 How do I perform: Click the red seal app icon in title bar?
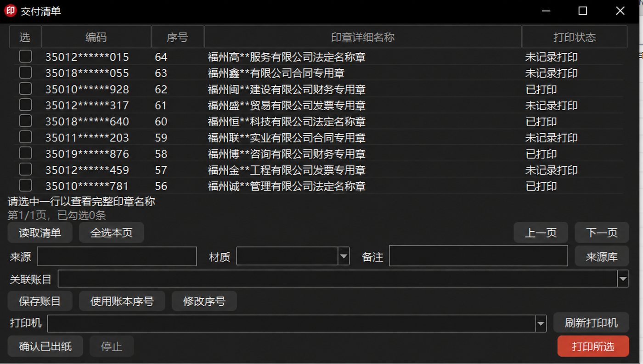point(10,11)
